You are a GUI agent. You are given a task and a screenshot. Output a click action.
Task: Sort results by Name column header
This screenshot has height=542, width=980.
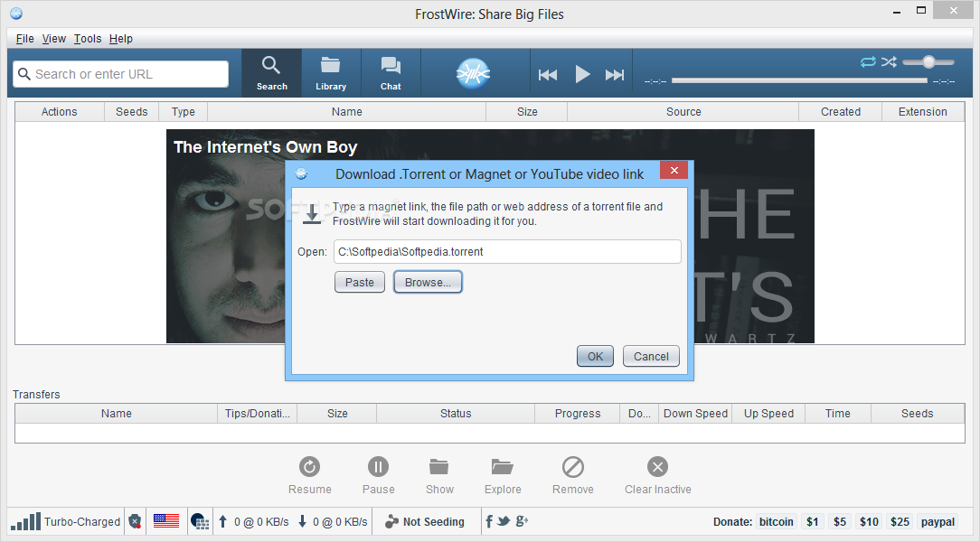(347, 112)
